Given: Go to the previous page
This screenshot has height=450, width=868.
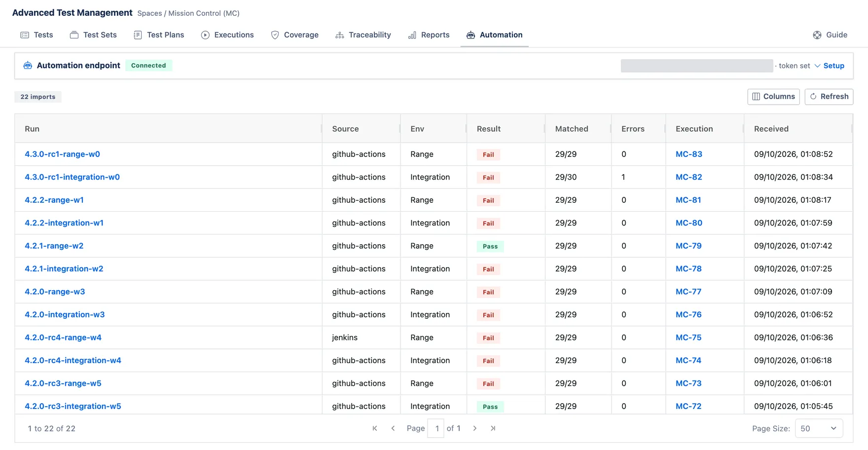Looking at the screenshot, I should tap(393, 428).
